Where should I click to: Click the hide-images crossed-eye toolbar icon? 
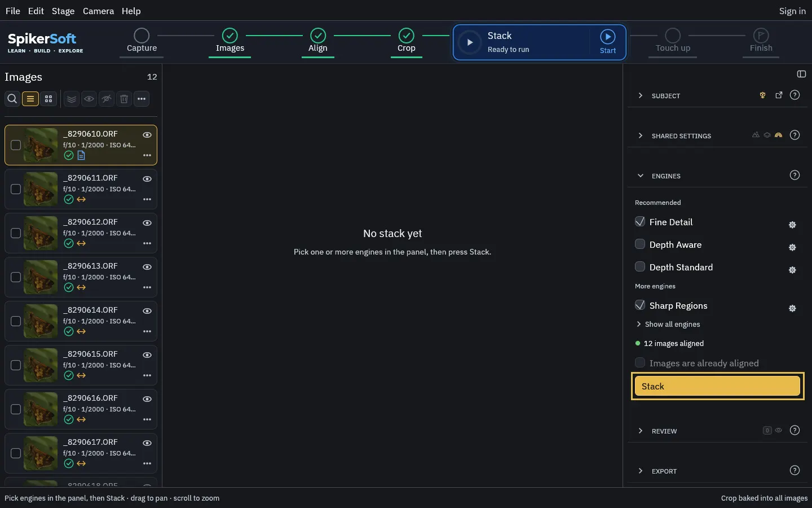107,99
